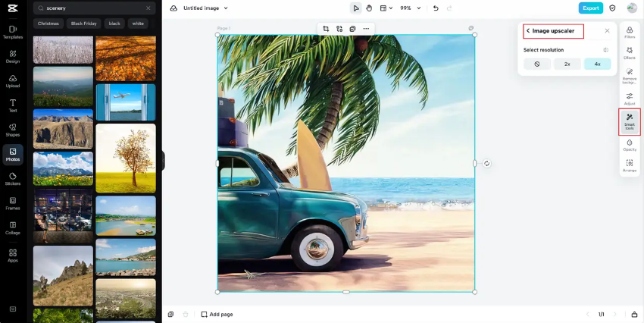Duplicate the selected image

[x=352, y=28]
